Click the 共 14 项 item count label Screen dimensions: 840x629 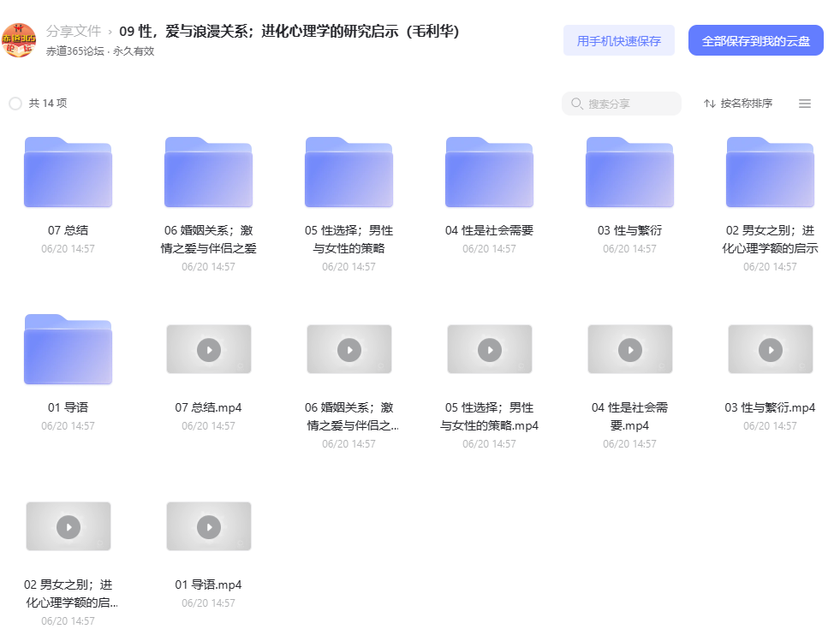coord(48,104)
